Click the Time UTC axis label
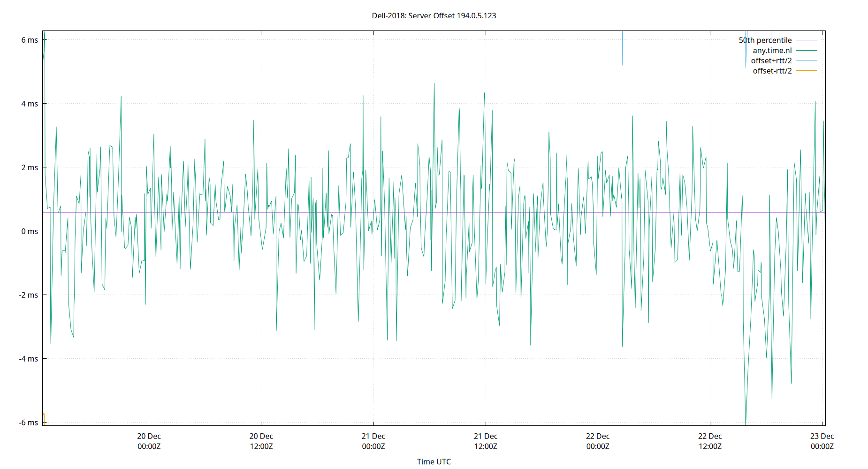 (434, 461)
